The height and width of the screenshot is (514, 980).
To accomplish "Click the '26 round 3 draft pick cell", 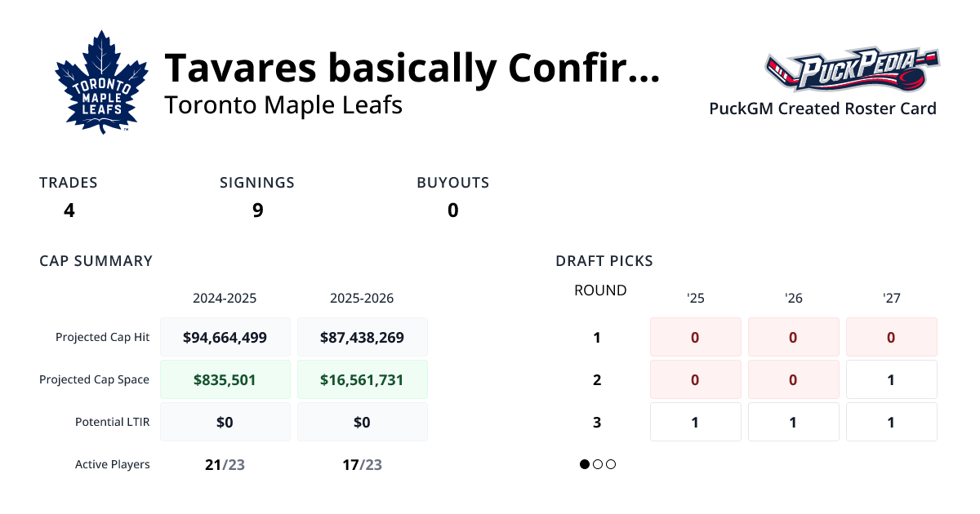I will (x=793, y=422).
